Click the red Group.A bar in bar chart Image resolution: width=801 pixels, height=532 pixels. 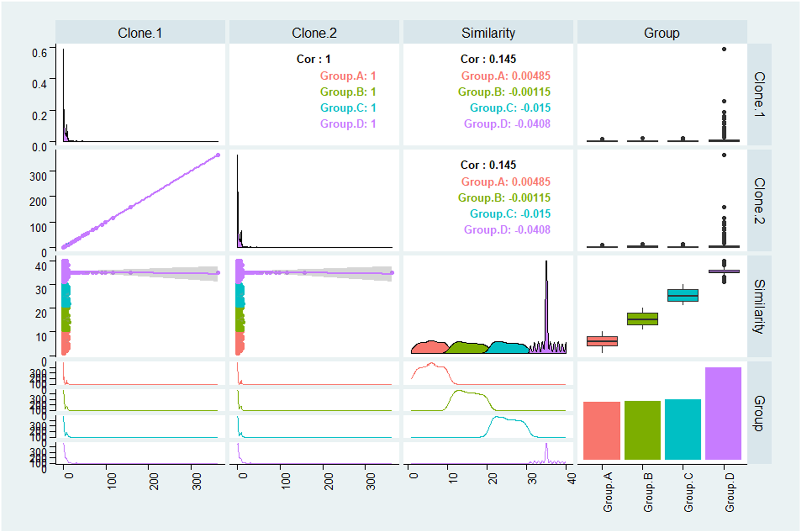click(602, 431)
